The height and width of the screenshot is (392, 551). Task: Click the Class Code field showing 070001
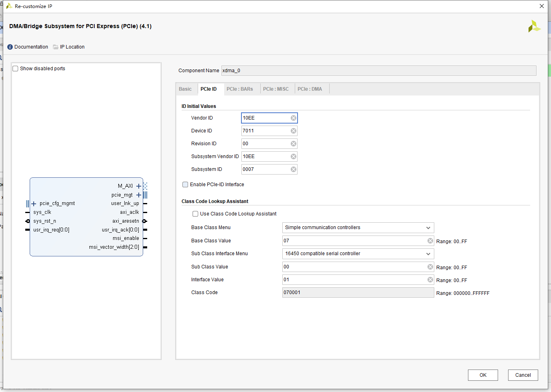coord(358,292)
